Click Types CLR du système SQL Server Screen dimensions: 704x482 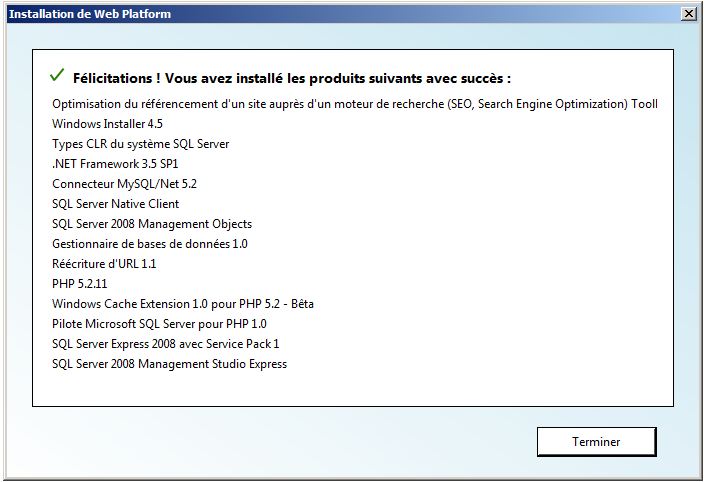(141, 144)
